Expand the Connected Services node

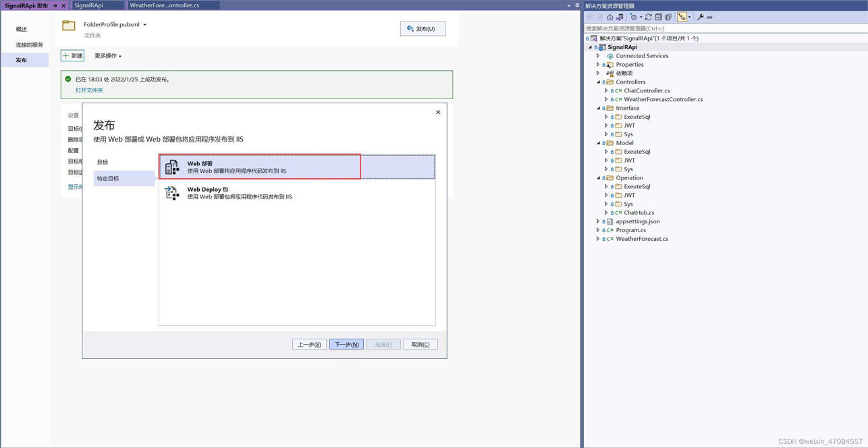coord(598,56)
